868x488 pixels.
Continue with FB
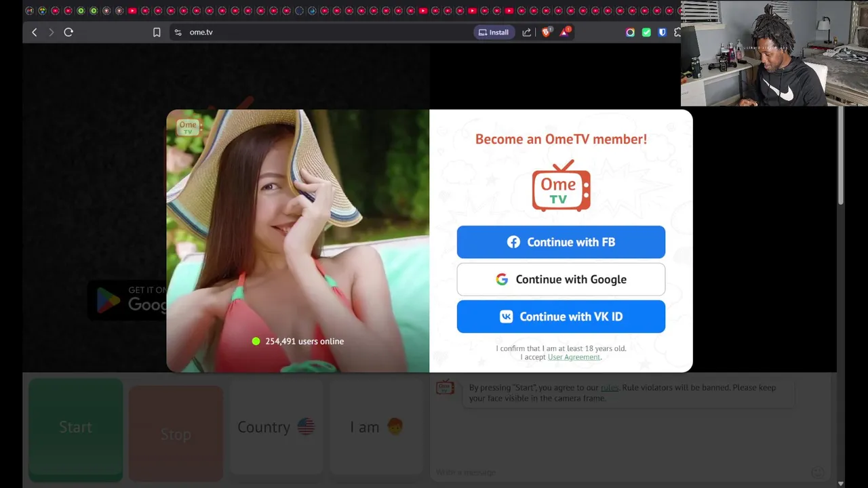pos(561,242)
